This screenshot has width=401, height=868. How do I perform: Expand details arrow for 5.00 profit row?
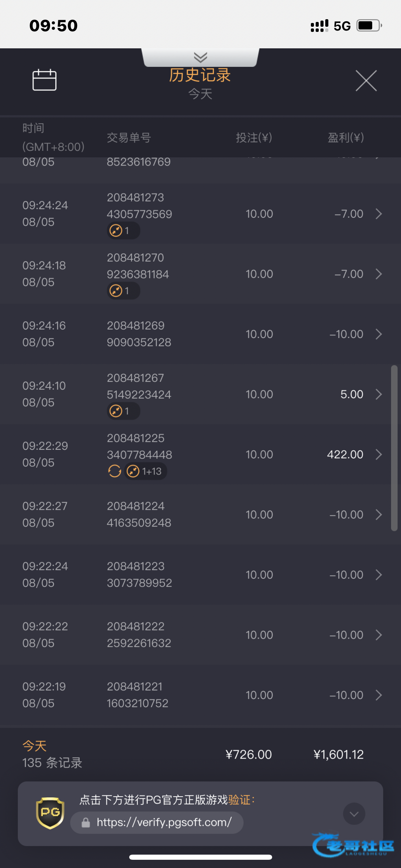(379, 394)
